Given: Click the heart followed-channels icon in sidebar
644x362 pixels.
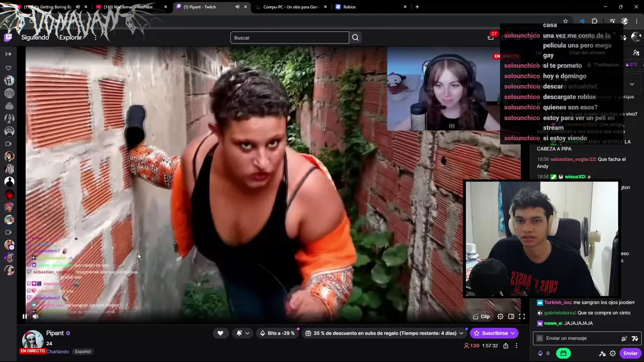Looking at the screenshot, I should coord(9,68).
